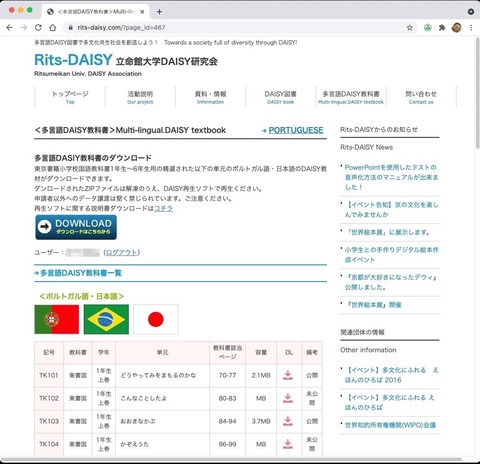Click the 単元 column header
This screenshot has width=480, height=464.
[163, 352]
